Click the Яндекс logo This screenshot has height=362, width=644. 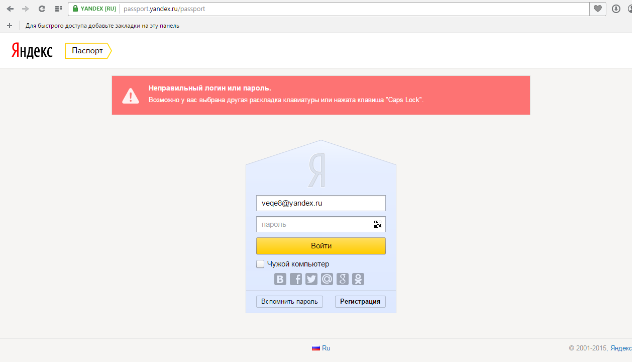tap(32, 50)
